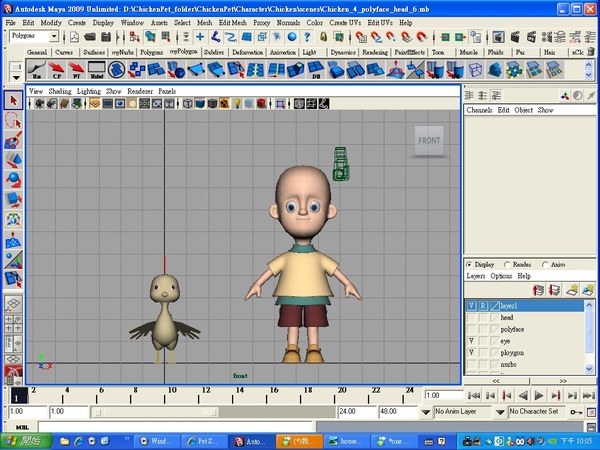Click the smooth shade blue cube icon
This screenshot has width=600, height=450.
tap(200, 103)
